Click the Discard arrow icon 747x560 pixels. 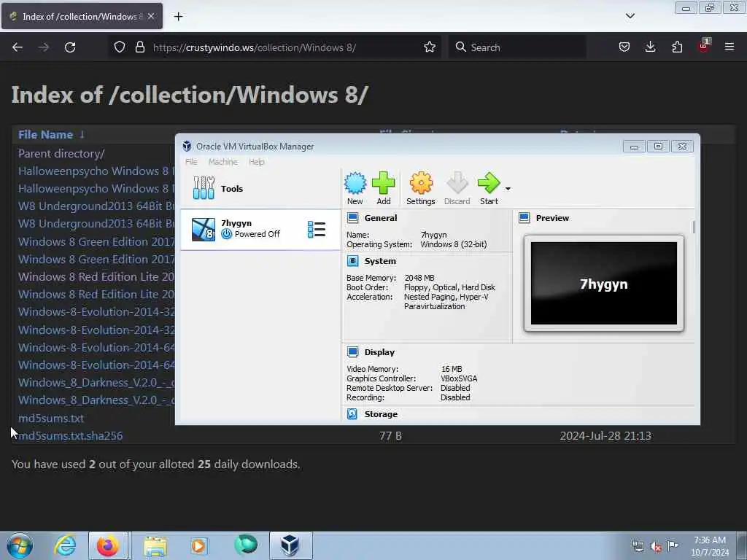tap(457, 183)
